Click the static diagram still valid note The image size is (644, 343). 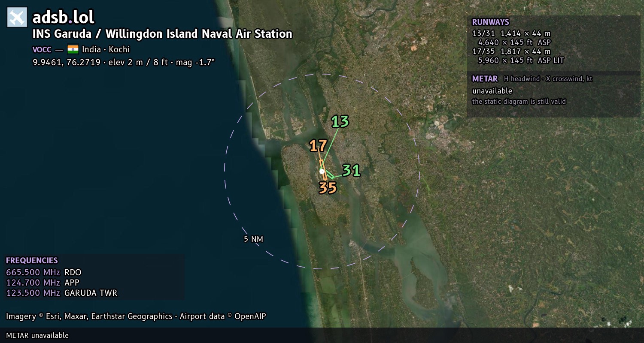519,102
